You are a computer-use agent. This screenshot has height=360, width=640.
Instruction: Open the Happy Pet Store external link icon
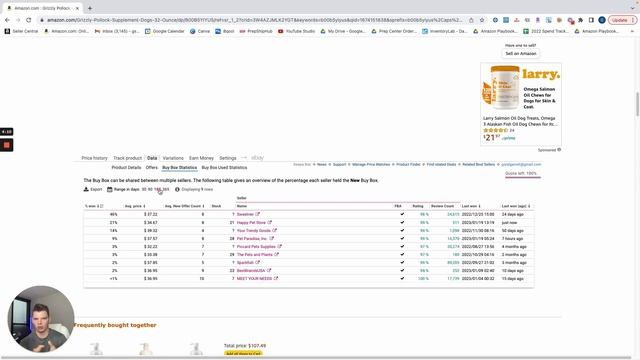[269, 222]
